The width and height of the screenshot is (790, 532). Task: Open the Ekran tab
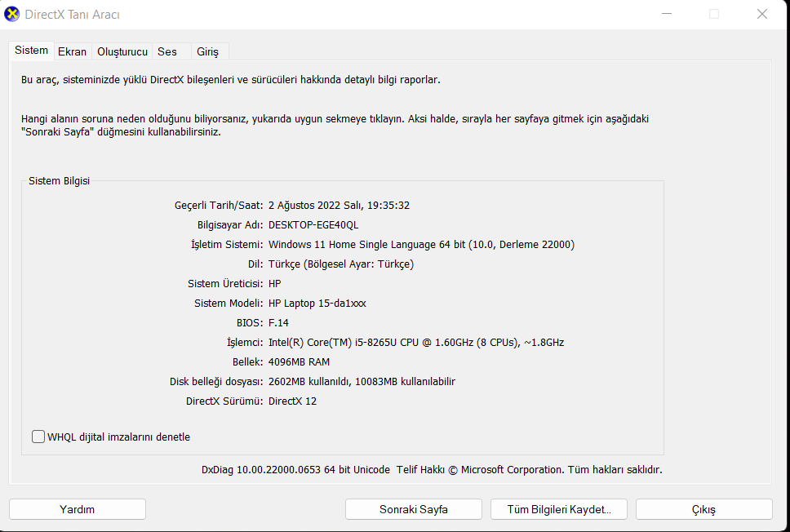coord(72,52)
